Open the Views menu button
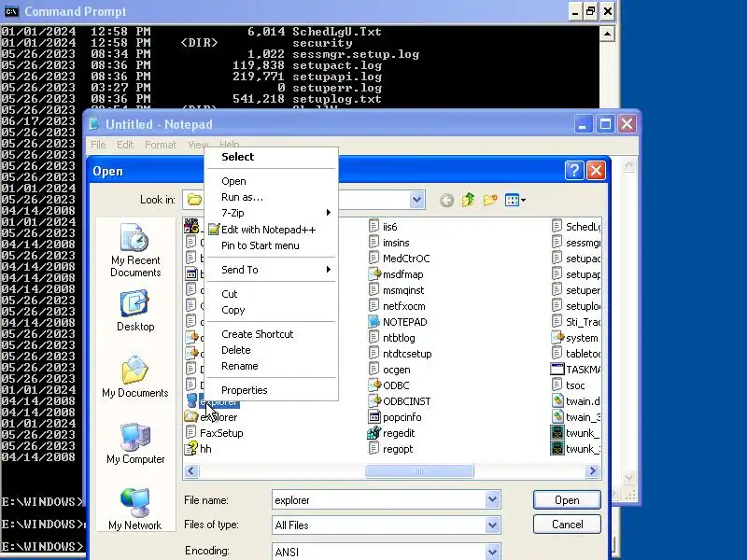 (515, 200)
